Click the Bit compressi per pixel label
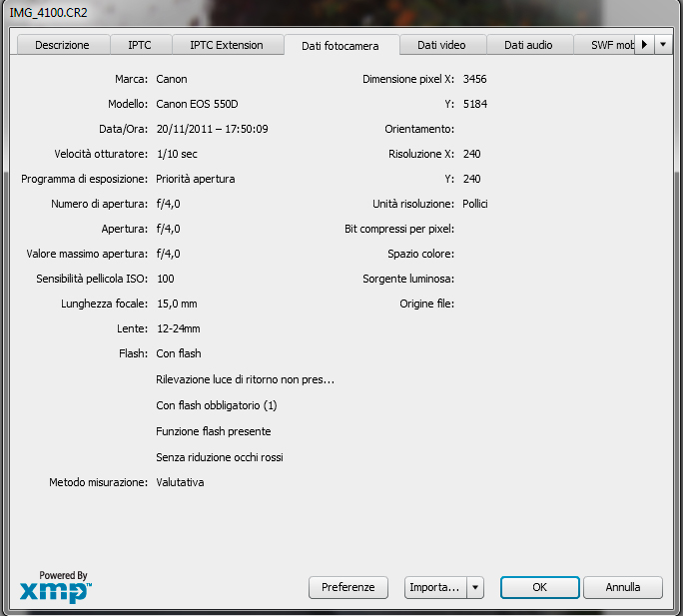This screenshot has height=616, width=683. click(x=399, y=229)
